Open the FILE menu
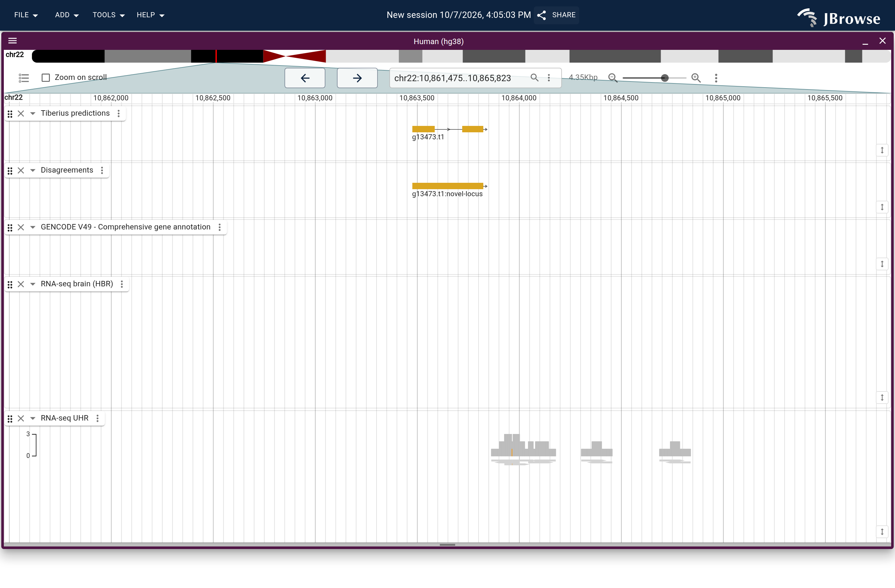 (x=26, y=15)
